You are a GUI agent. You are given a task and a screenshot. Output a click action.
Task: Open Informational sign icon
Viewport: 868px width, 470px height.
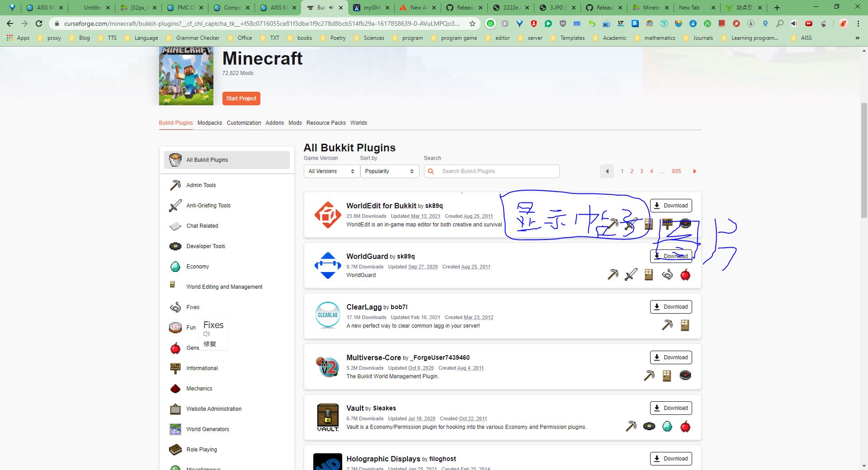(x=175, y=368)
